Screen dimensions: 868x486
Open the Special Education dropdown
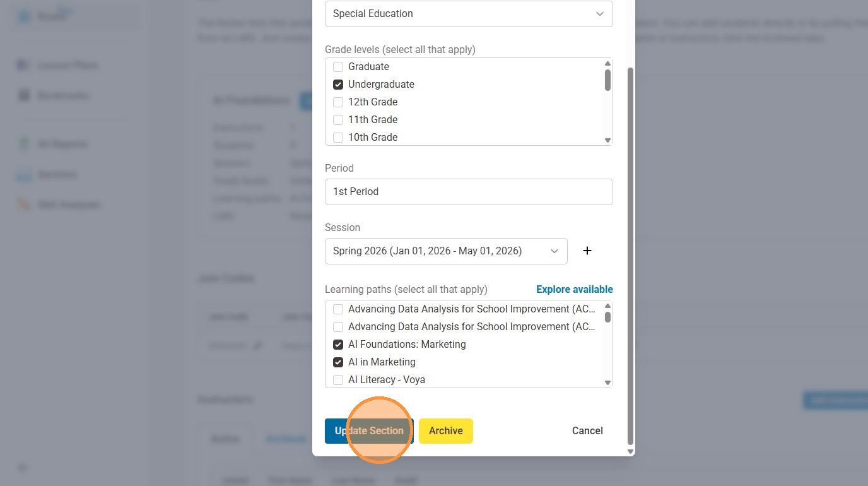[468, 14]
